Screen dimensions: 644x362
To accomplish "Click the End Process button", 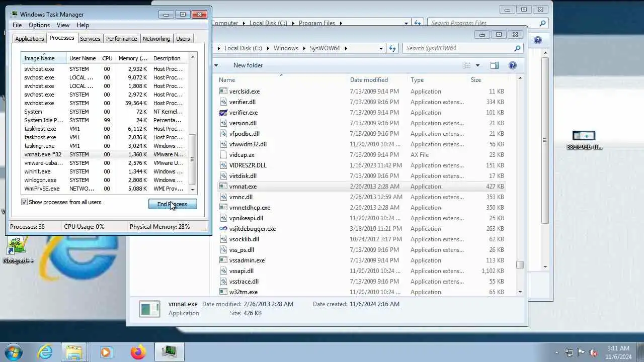I will (x=173, y=204).
